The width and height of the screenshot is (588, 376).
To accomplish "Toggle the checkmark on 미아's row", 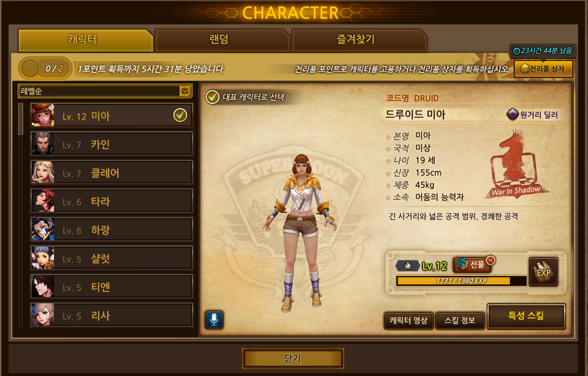I will (x=180, y=115).
